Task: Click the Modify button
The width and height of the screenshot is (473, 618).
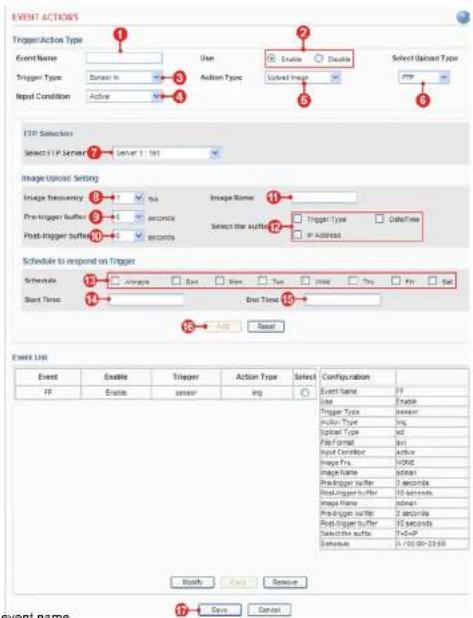Action: click(x=192, y=582)
